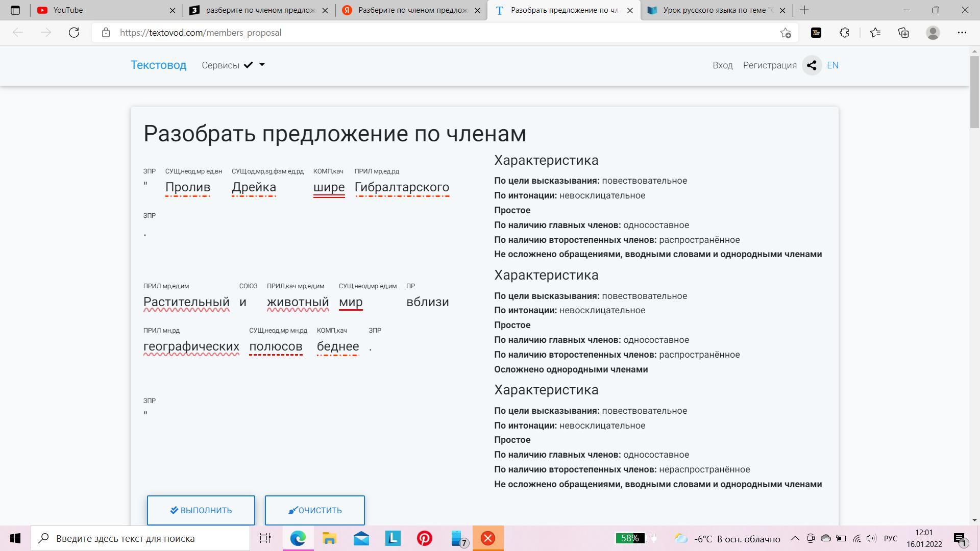Open browser Settings and more menu
Image resolution: width=980 pixels, height=551 pixels.
(962, 33)
